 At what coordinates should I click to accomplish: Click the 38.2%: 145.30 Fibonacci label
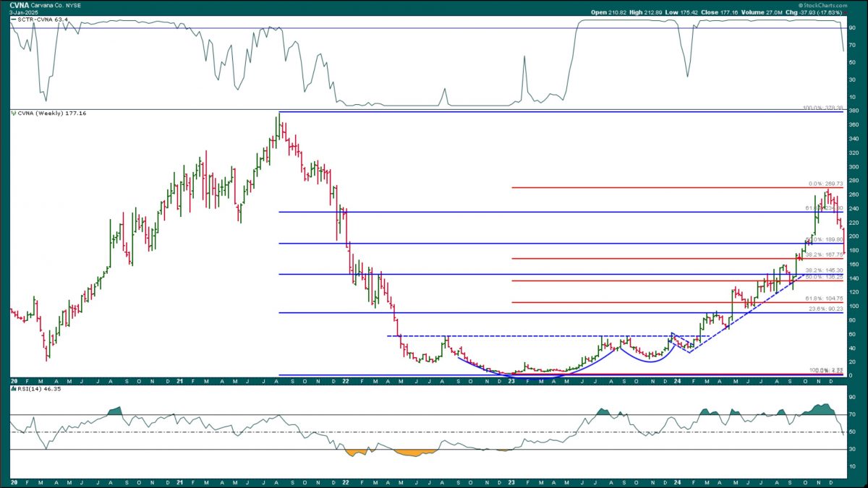coord(826,270)
